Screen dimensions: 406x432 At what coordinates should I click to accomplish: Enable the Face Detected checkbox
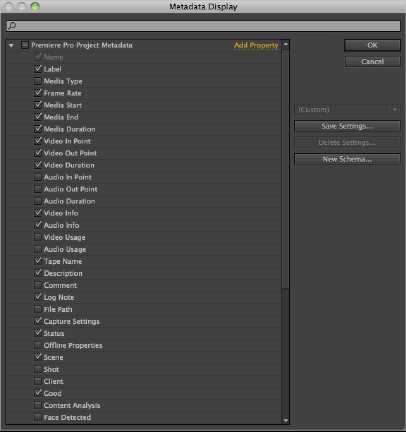[x=38, y=417]
